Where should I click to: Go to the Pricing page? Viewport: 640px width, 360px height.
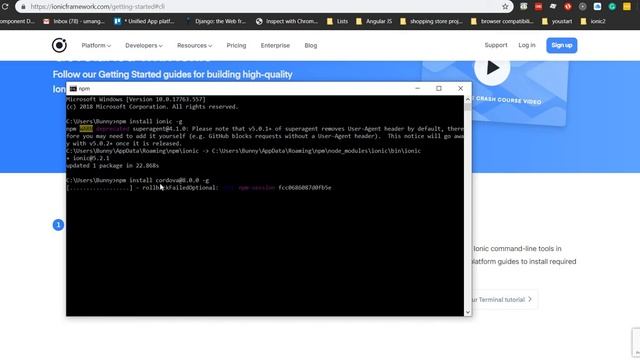pos(236,45)
